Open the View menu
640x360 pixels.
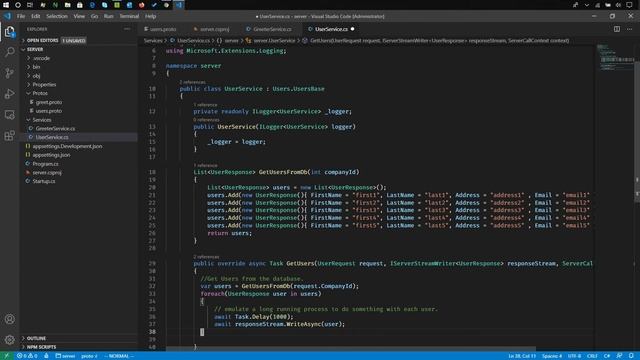coord(79,16)
